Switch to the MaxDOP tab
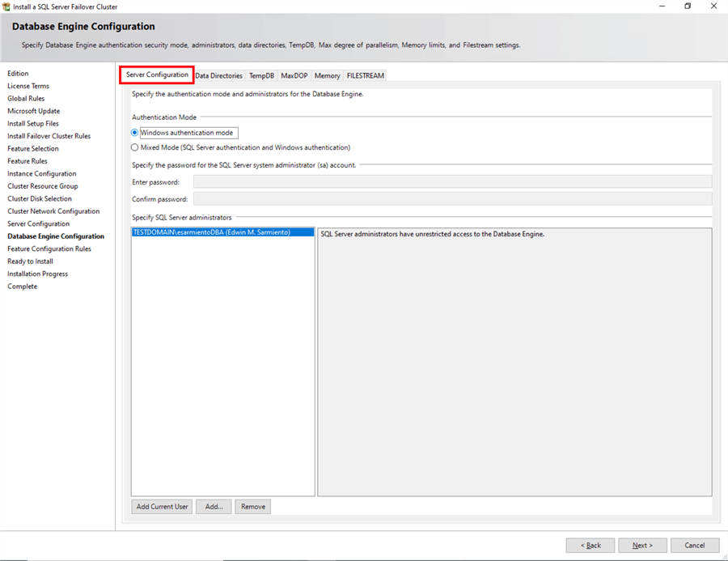Image resolution: width=728 pixels, height=561 pixels. coord(294,76)
